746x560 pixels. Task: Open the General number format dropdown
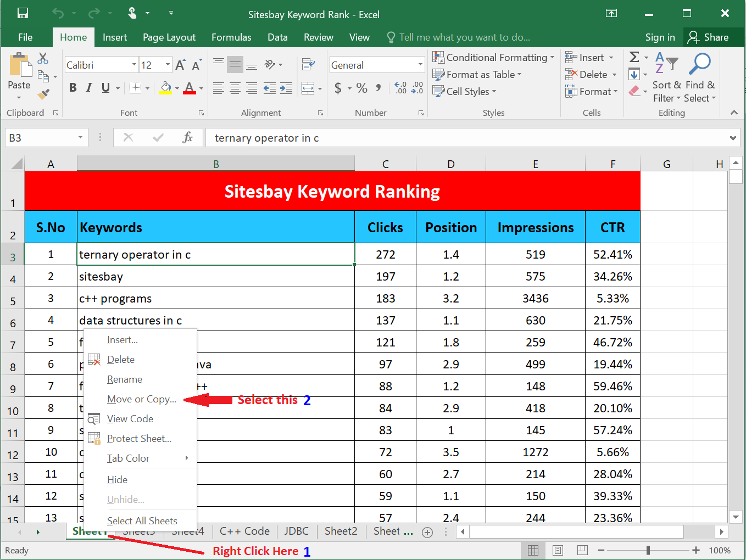click(x=420, y=65)
